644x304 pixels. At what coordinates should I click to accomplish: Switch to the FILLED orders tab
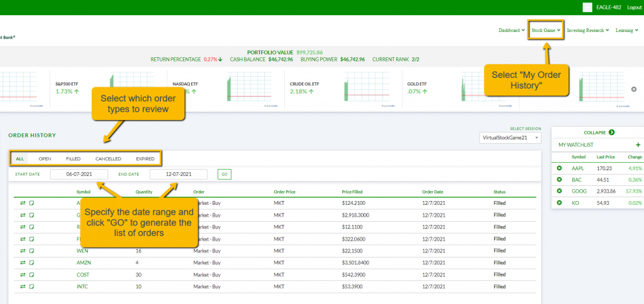click(73, 159)
